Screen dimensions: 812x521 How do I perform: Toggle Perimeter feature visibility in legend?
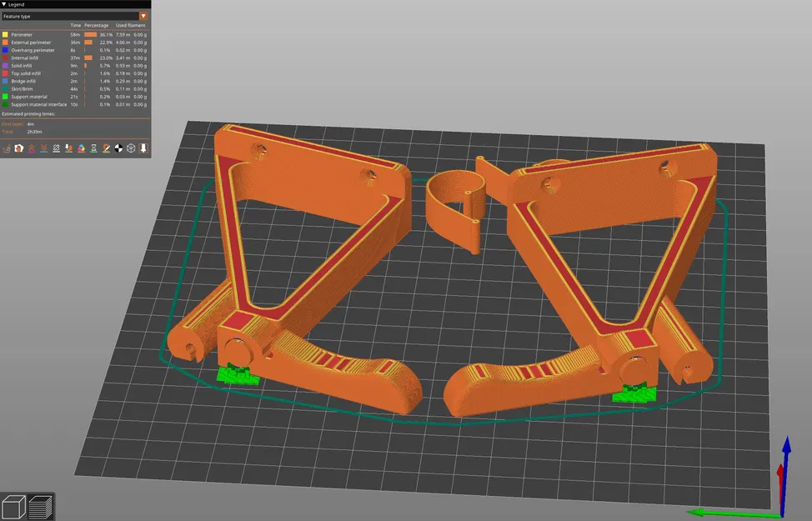[x=76, y=35]
